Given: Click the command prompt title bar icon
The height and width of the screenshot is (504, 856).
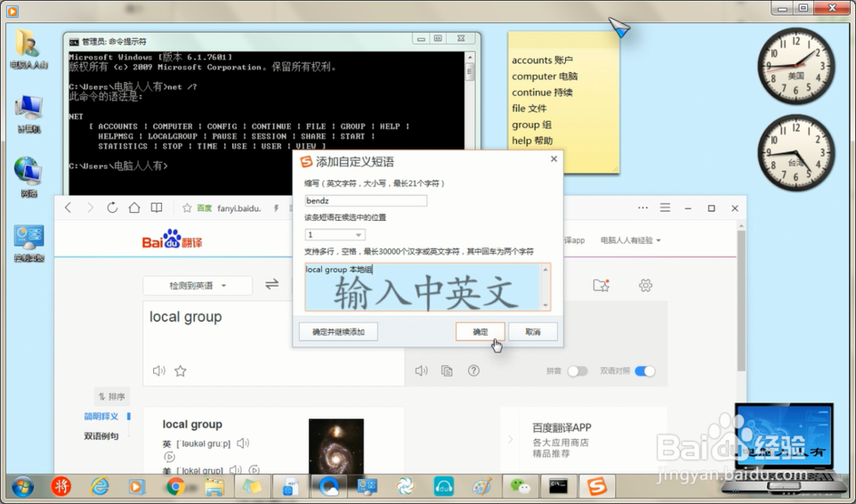Looking at the screenshot, I should [x=74, y=41].
